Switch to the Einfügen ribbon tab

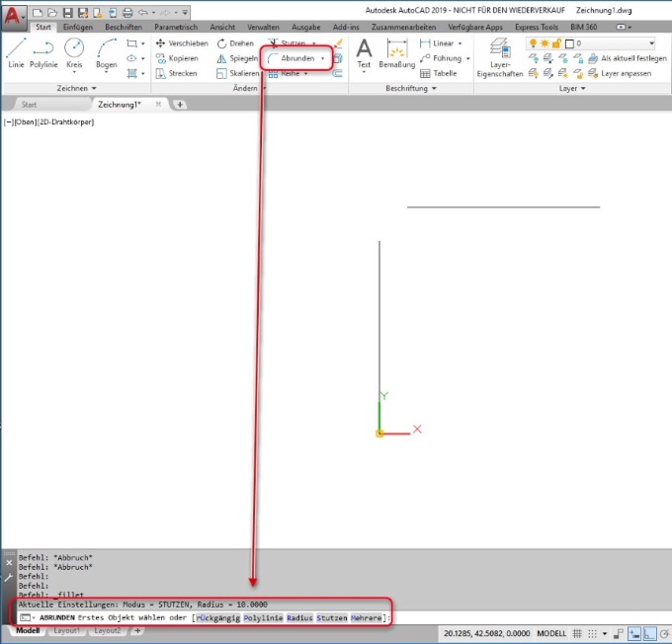pyautogui.click(x=77, y=27)
